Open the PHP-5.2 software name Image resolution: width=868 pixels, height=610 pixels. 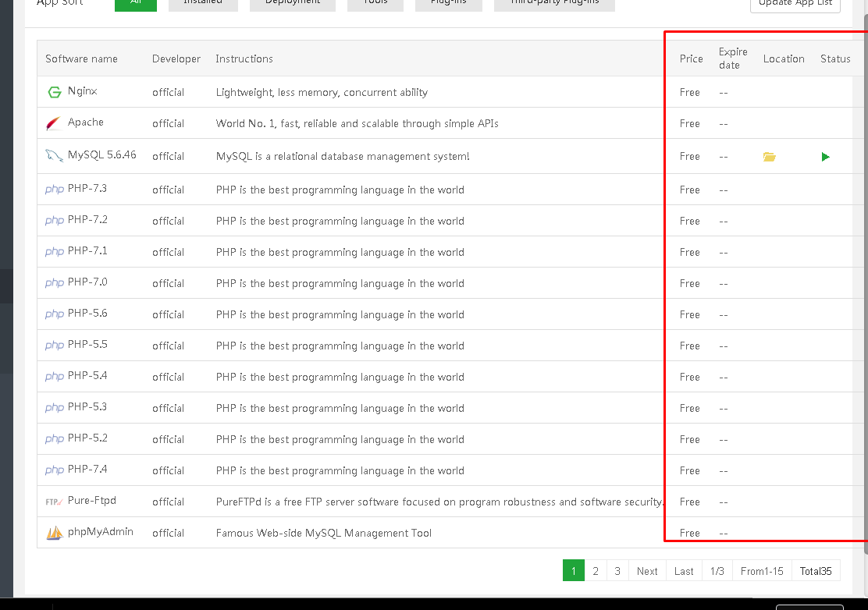click(x=87, y=438)
